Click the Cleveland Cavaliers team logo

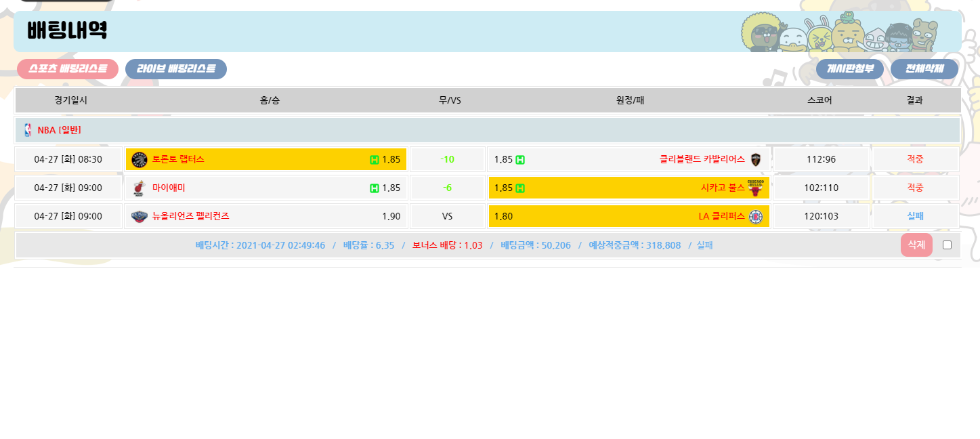756,160
